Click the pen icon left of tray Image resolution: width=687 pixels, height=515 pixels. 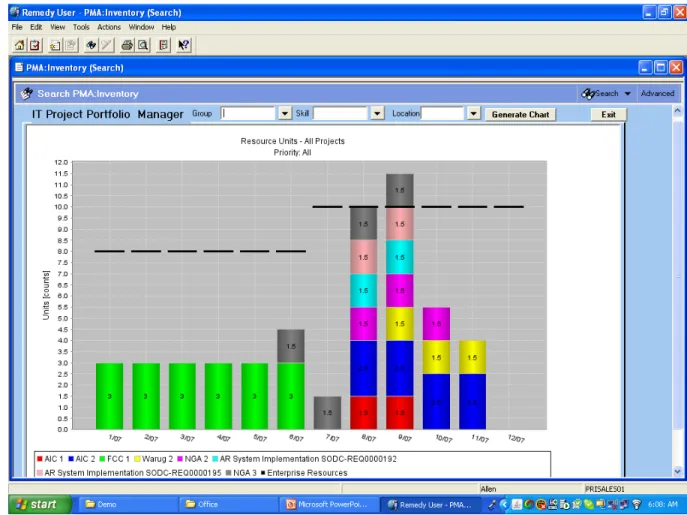pos(492,504)
